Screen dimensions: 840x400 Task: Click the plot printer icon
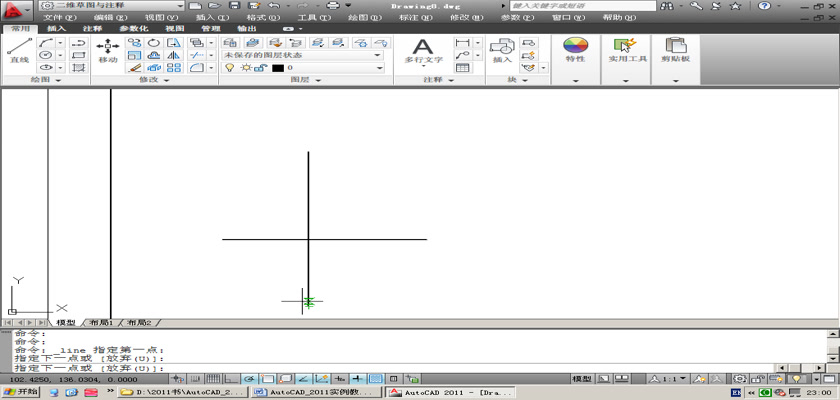point(333,5)
